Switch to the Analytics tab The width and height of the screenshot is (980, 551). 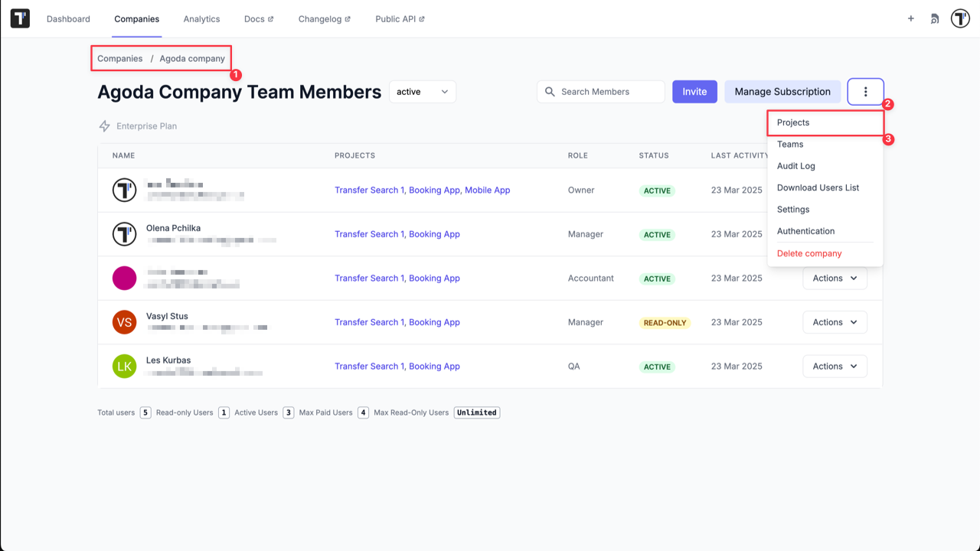tap(201, 18)
